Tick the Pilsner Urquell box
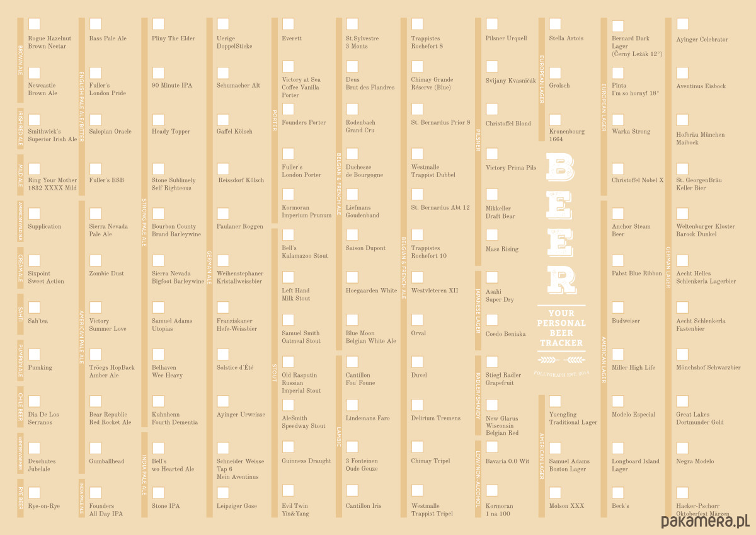Viewport: 756px width, 535px height. coord(491,24)
